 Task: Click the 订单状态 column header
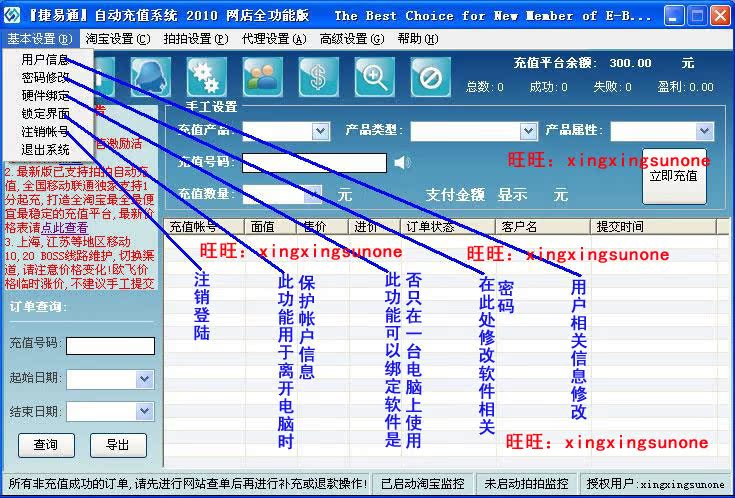448,227
